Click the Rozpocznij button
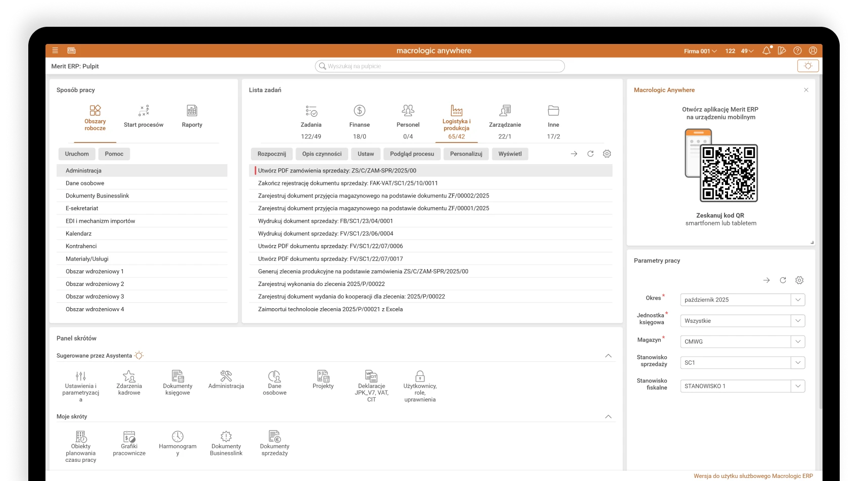 pos(271,154)
